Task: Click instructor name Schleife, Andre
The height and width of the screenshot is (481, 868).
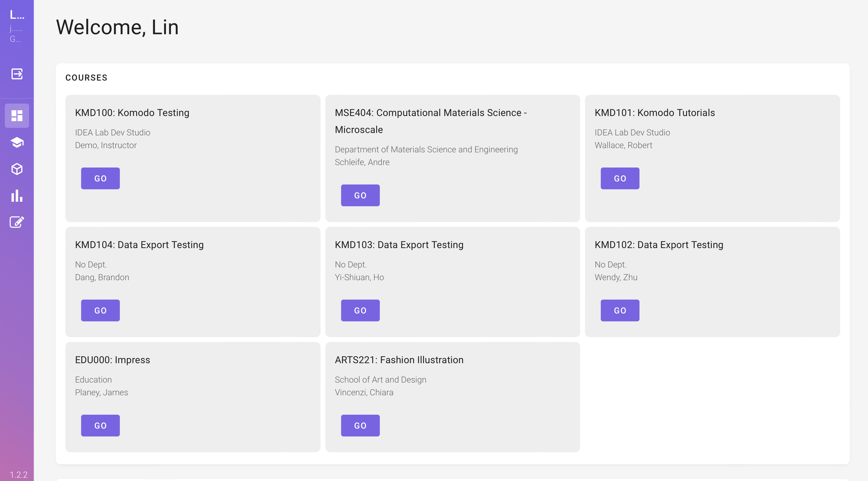Action: coord(362,162)
